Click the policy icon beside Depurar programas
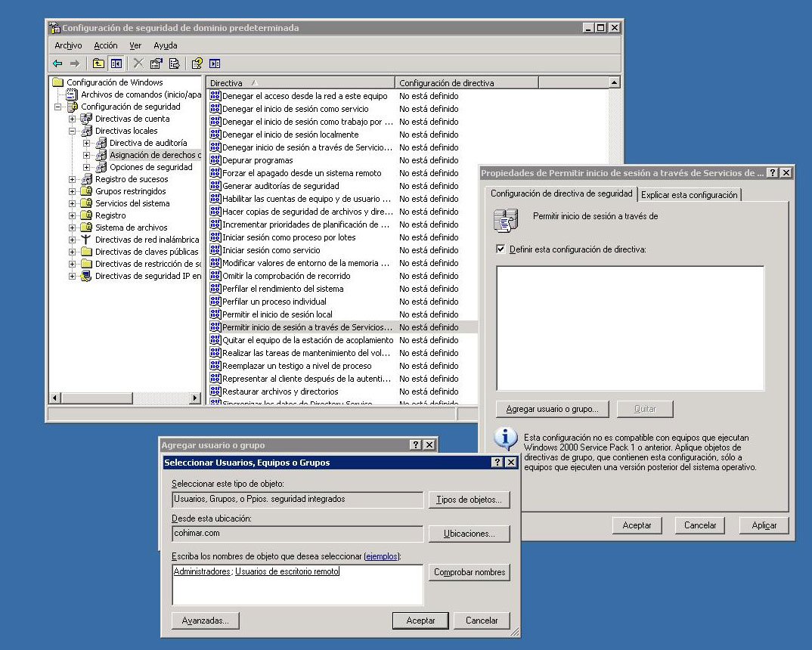Screen dimensions: 812x650 click(215, 160)
